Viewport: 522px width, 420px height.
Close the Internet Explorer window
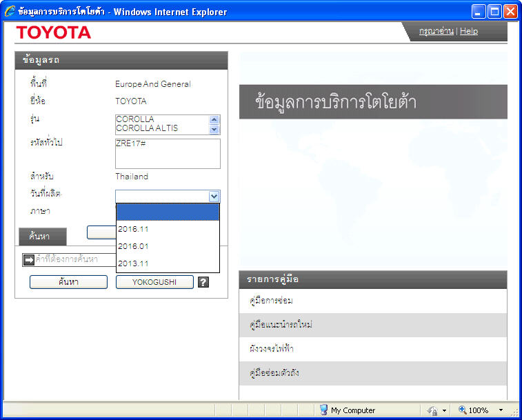click(510, 12)
